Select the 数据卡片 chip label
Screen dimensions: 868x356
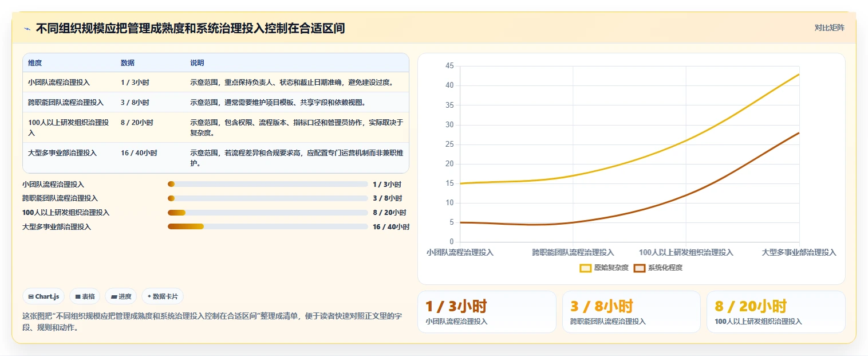(166, 296)
